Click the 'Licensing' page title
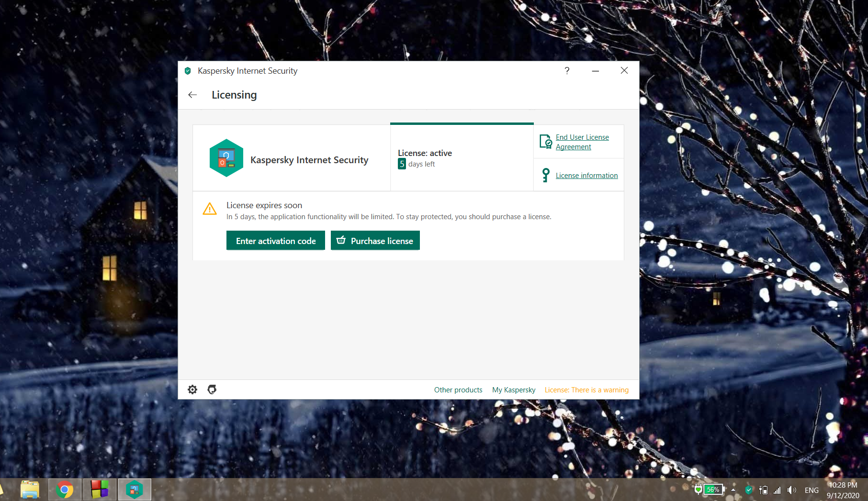Screen dimensions: 868x501 234,95
